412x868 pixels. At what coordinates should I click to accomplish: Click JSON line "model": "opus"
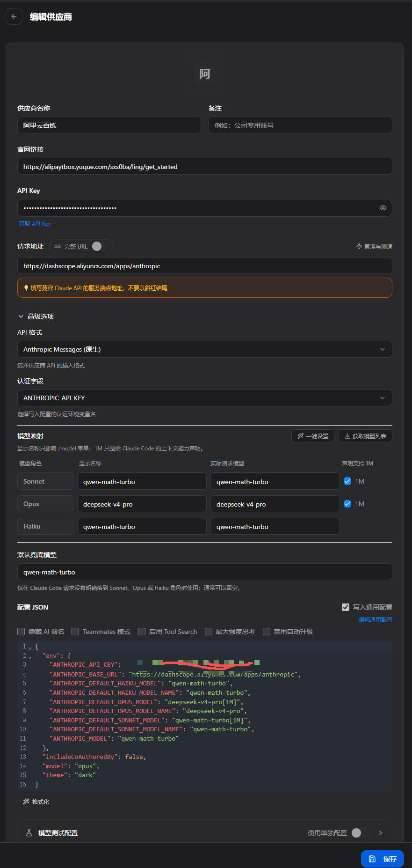click(x=71, y=766)
